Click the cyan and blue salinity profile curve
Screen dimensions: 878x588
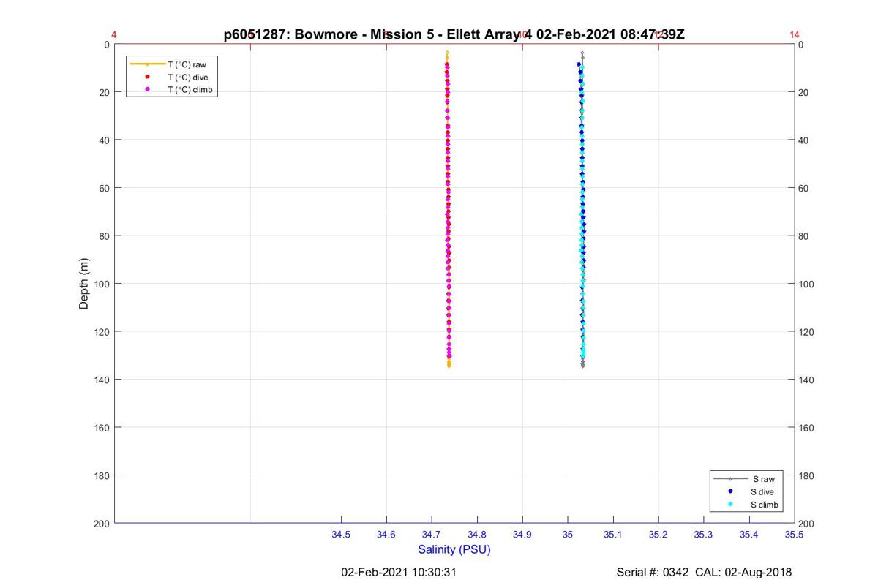(x=582, y=212)
